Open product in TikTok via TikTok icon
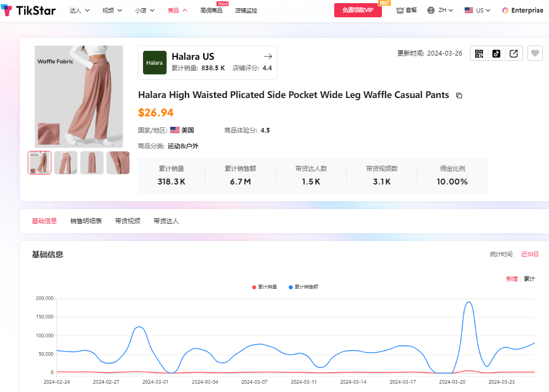549x392 pixels. [496, 53]
